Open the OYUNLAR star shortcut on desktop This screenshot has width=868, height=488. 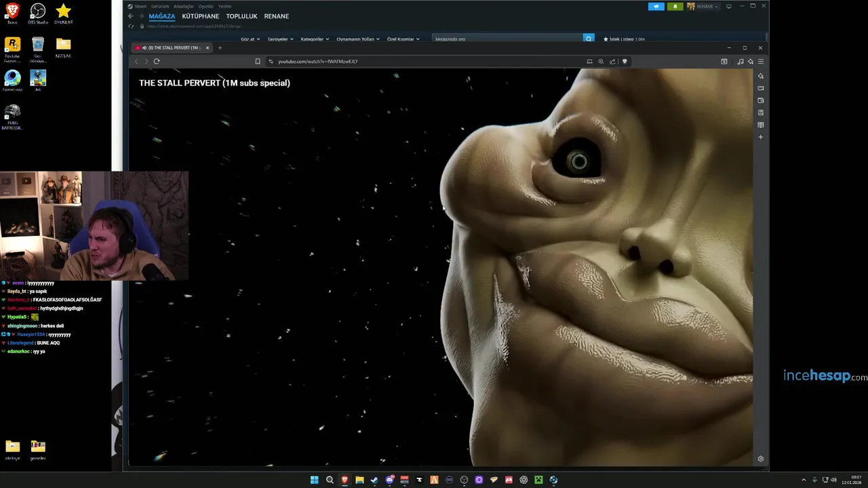(x=63, y=13)
